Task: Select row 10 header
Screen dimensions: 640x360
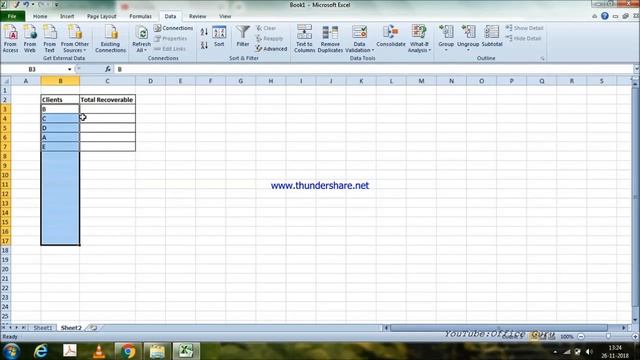Action: click(5, 175)
